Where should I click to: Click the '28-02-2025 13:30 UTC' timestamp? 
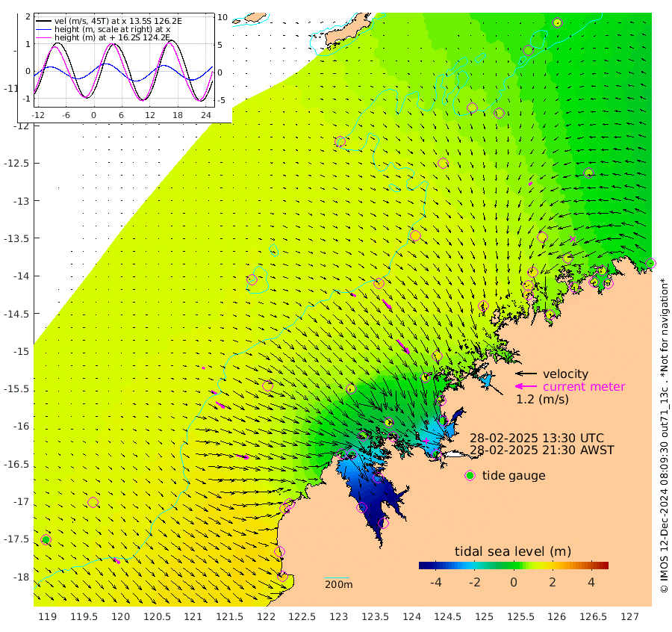coord(537,439)
